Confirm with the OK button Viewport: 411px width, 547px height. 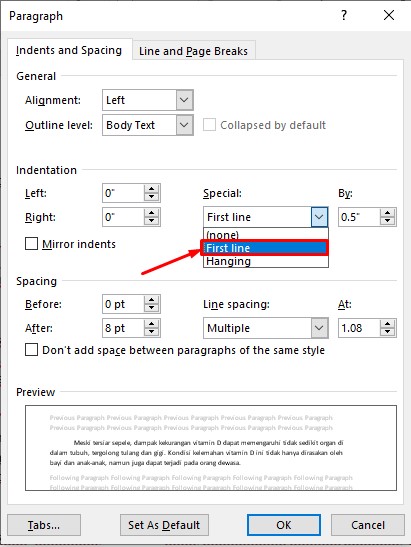click(x=284, y=525)
